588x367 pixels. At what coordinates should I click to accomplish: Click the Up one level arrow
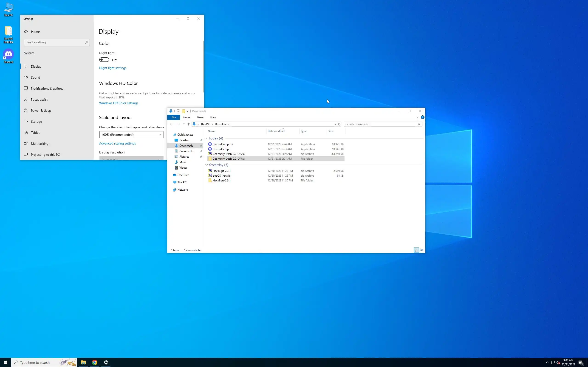pos(188,124)
